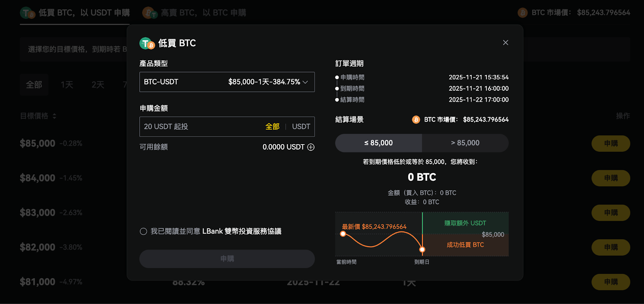Open the BTC-USDT product type dropdown
Image resolution: width=644 pixels, height=304 pixels.
(x=227, y=82)
